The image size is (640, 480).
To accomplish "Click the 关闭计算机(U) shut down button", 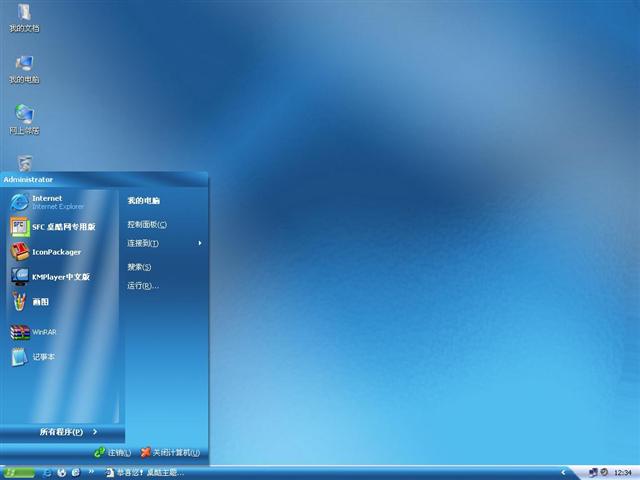I will [x=170, y=453].
